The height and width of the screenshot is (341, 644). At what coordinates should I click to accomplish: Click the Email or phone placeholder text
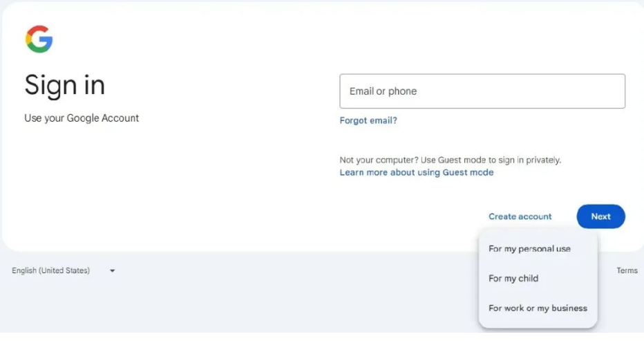383,91
